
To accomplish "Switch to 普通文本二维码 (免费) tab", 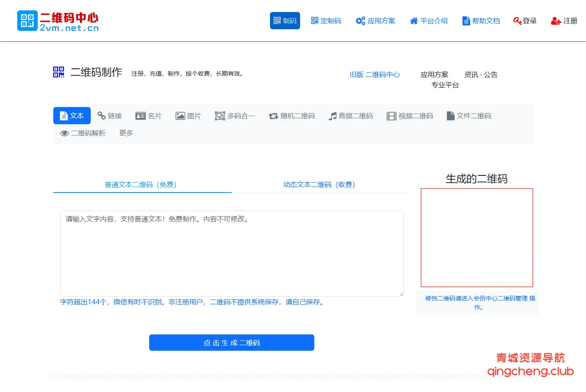I will (x=142, y=184).
